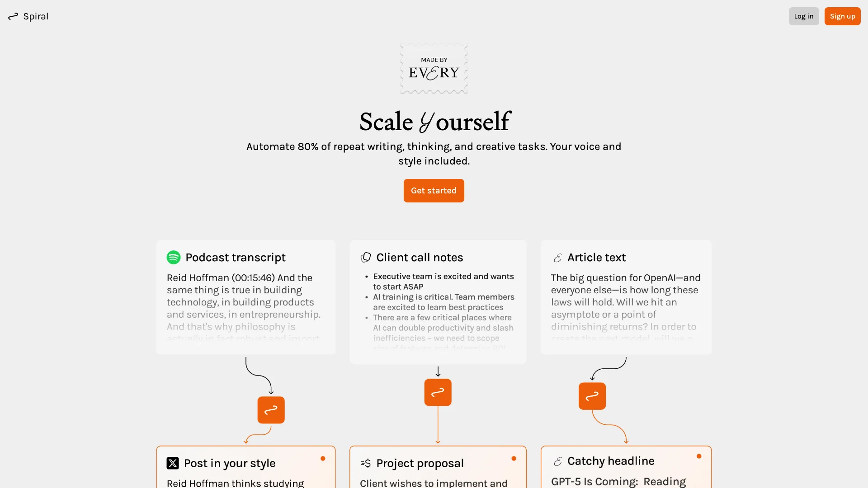
Task: Click the article text feather/pen icon
Action: pyautogui.click(x=556, y=258)
